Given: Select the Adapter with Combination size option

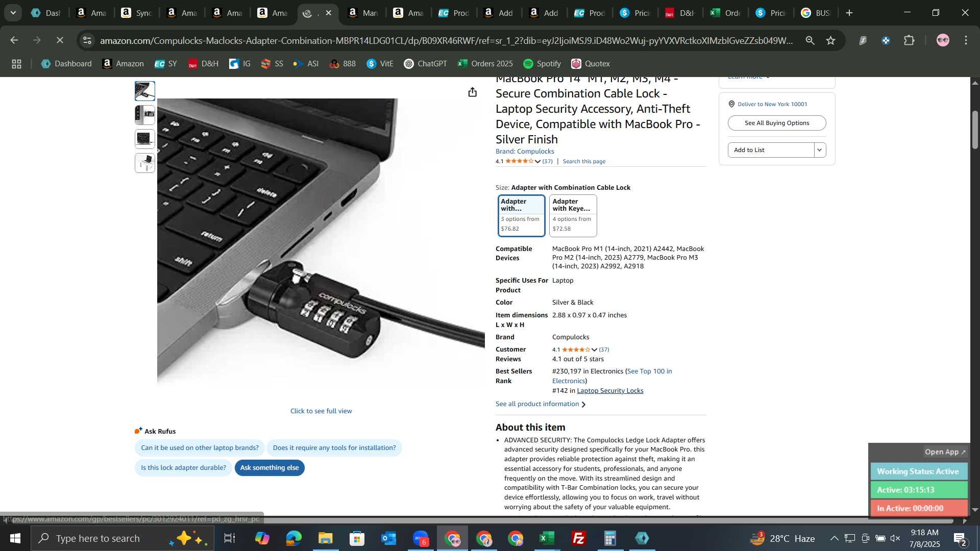Looking at the screenshot, I should (x=521, y=215).
